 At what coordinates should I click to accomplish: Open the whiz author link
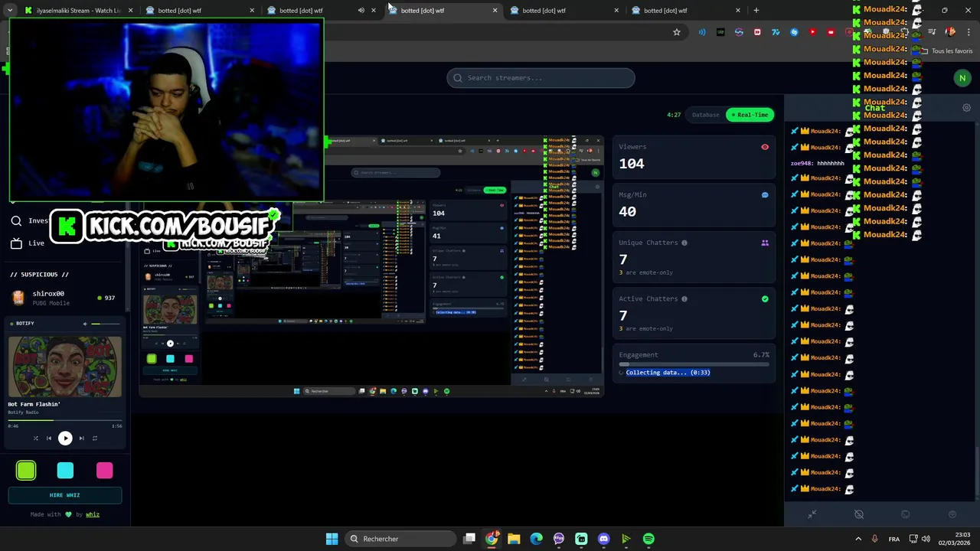pos(93,514)
